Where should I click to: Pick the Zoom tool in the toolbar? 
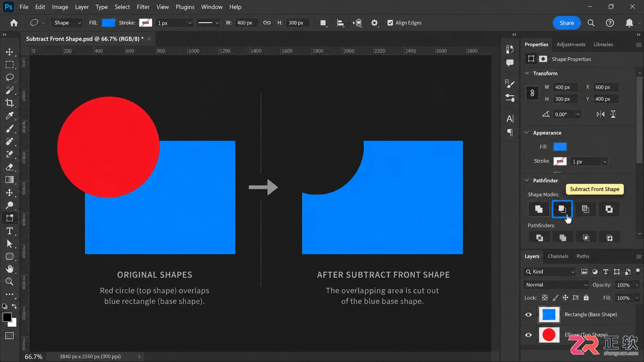pyautogui.click(x=9, y=282)
